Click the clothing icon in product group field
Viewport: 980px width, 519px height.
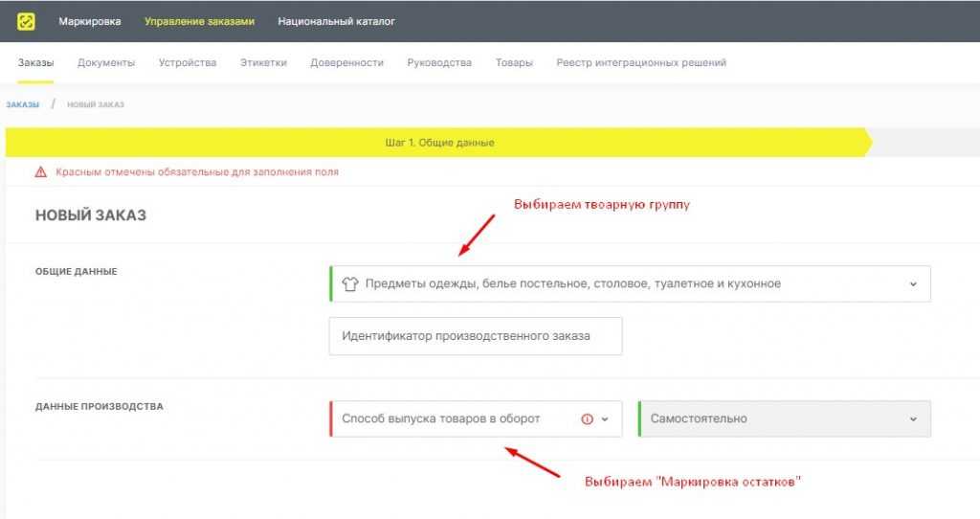(349, 284)
